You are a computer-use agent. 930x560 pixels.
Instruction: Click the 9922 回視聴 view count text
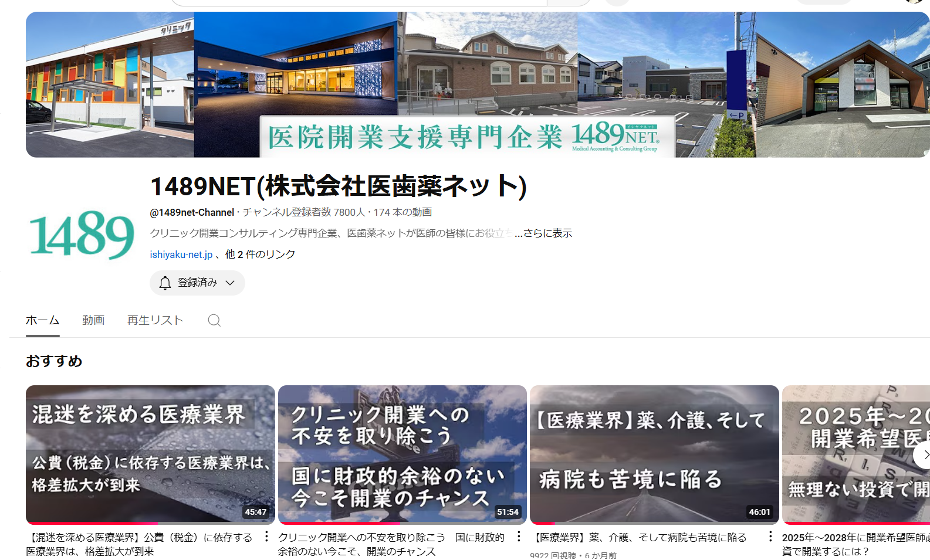553,555
